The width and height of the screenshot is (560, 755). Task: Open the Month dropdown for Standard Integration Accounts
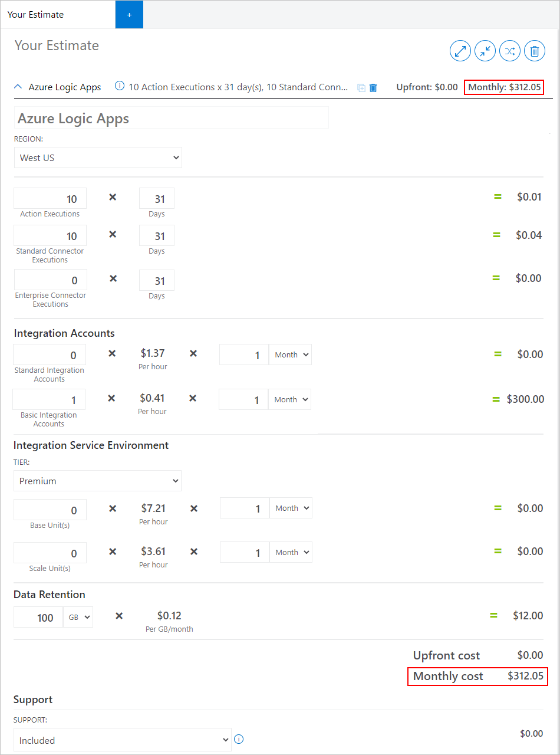[x=289, y=354]
